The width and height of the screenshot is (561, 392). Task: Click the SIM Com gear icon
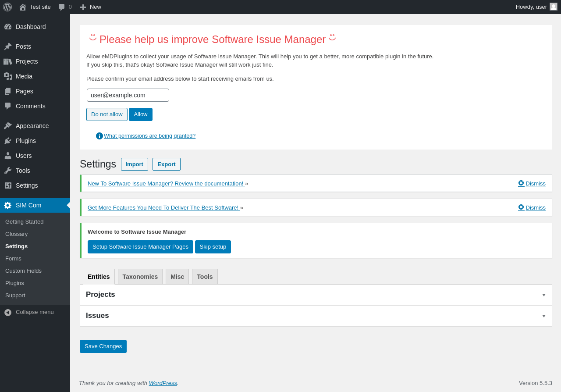8,205
